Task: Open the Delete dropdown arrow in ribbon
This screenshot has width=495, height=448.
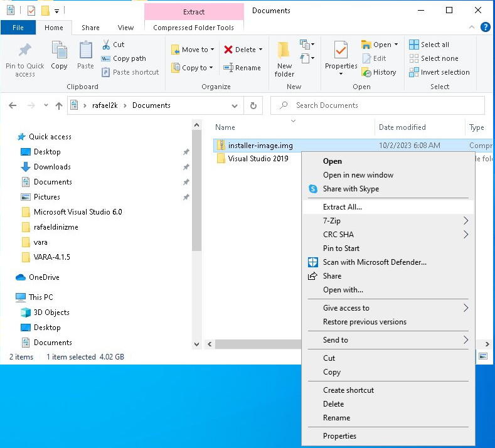Action: 260,50
